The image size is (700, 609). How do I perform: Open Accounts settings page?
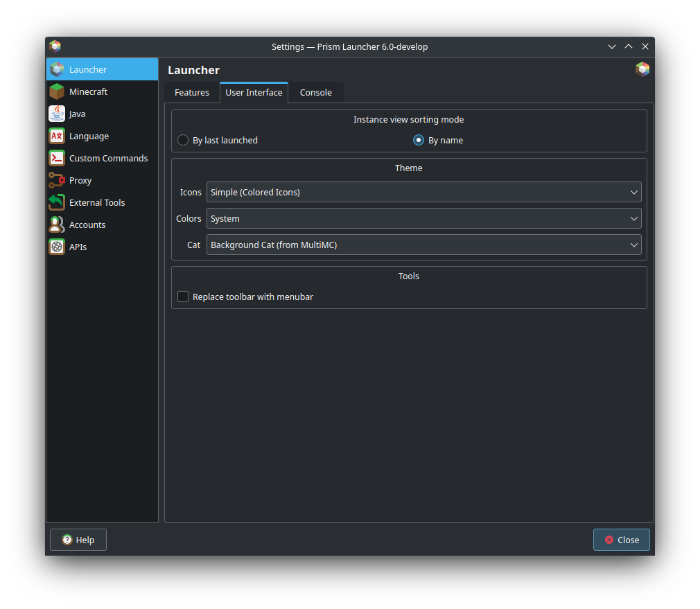pos(103,224)
